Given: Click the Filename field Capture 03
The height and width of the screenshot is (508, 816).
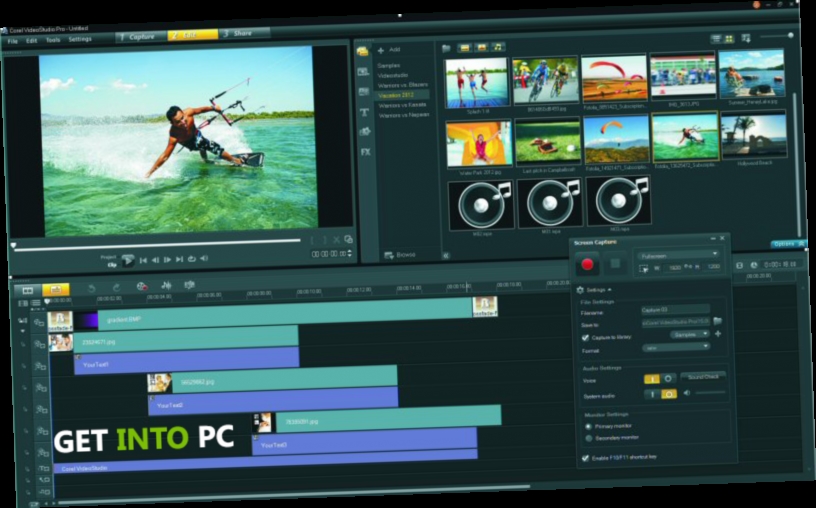Looking at the screenshot, I should (x=675, y=310).
